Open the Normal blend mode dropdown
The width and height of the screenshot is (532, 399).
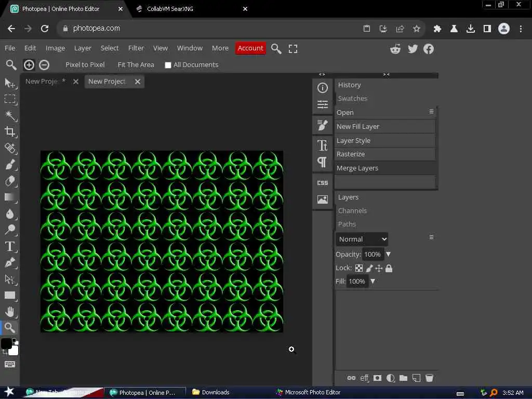pyautogui.click(x=362, y=239)
